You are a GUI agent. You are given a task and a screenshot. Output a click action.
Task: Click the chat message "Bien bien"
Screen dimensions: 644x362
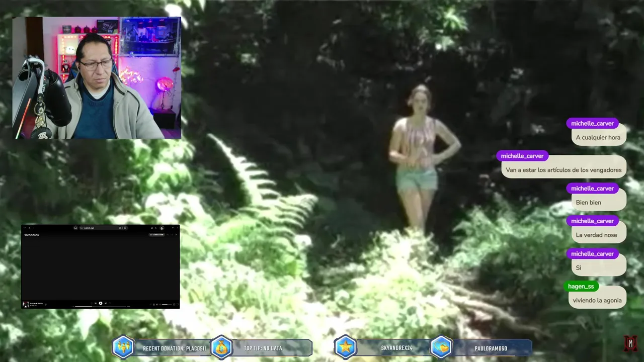tap(599, 202)
